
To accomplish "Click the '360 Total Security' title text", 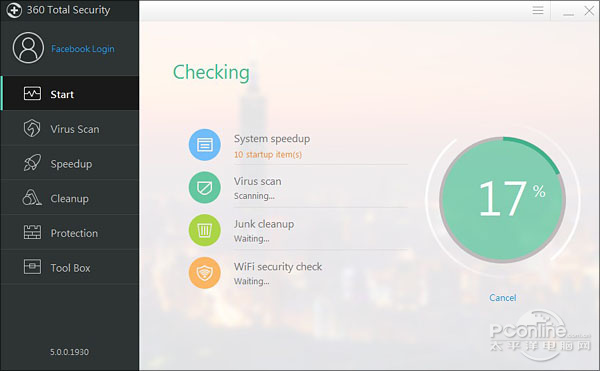I will pyautogui.click(x=68, y=10).
